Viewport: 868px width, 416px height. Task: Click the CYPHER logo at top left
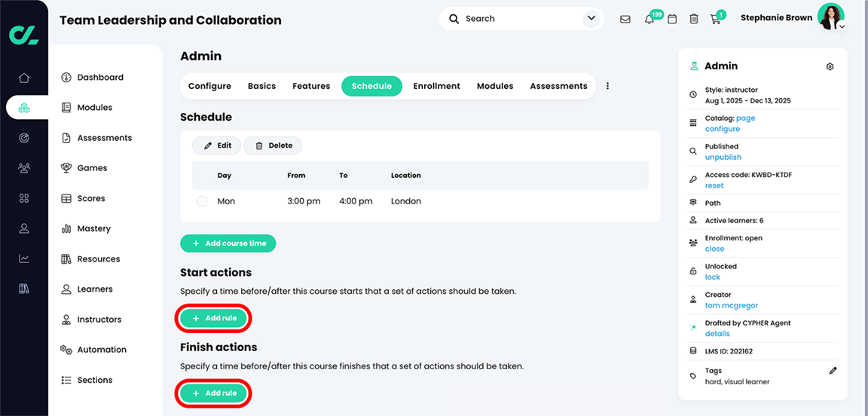click(x=24, y=35)
